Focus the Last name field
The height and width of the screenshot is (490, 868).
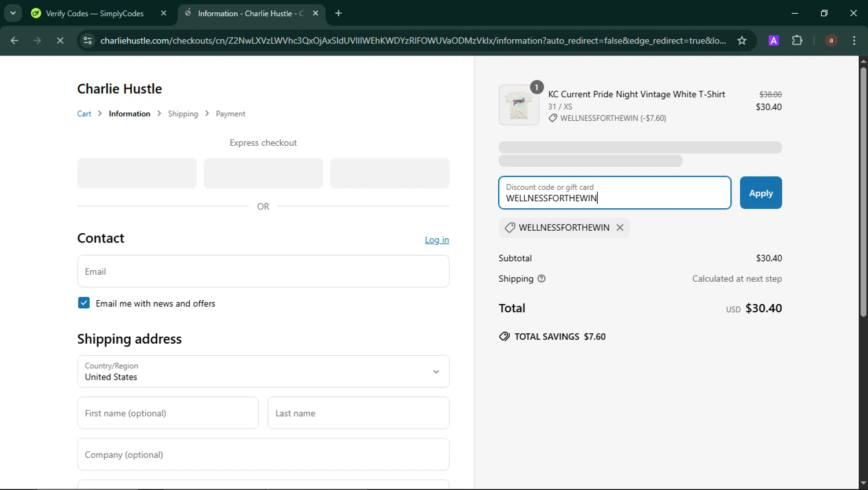pos(359,413)
